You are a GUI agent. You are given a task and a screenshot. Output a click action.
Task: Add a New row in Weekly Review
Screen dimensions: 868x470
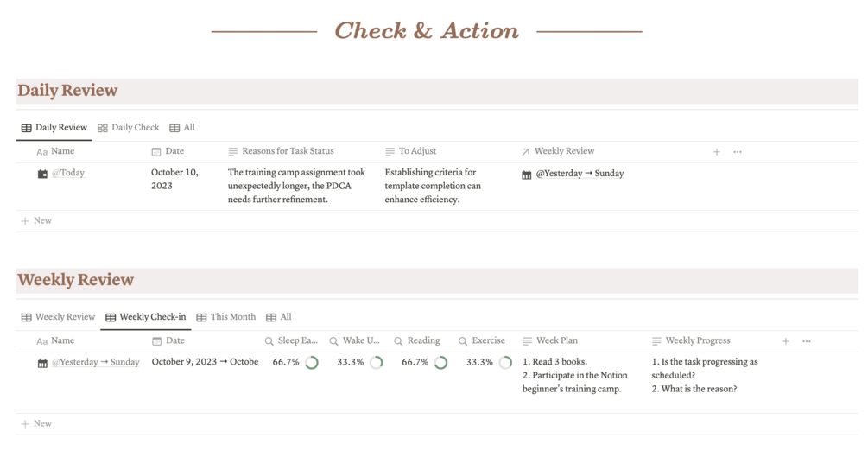click(x=36, y=424)
